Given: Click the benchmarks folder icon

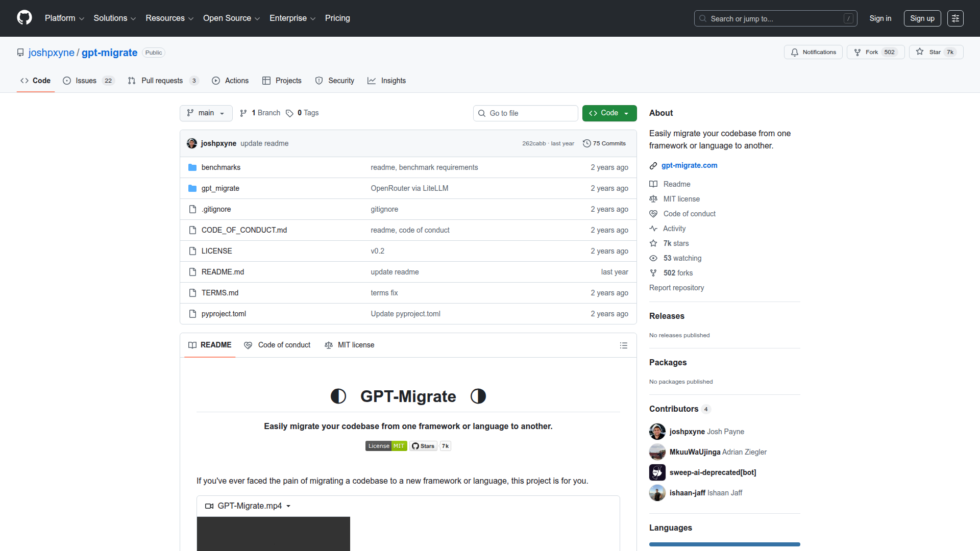Looking at the screenshot, I should 192,167.
